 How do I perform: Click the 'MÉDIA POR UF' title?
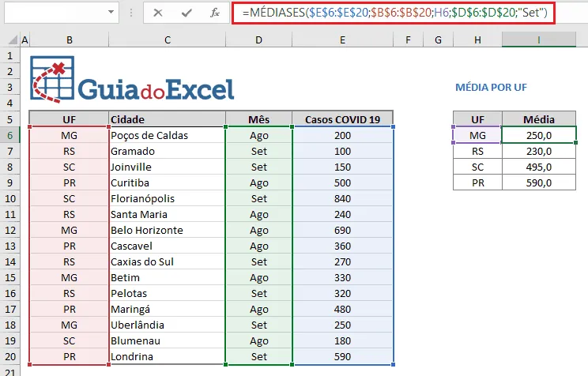tap(491, 88)
